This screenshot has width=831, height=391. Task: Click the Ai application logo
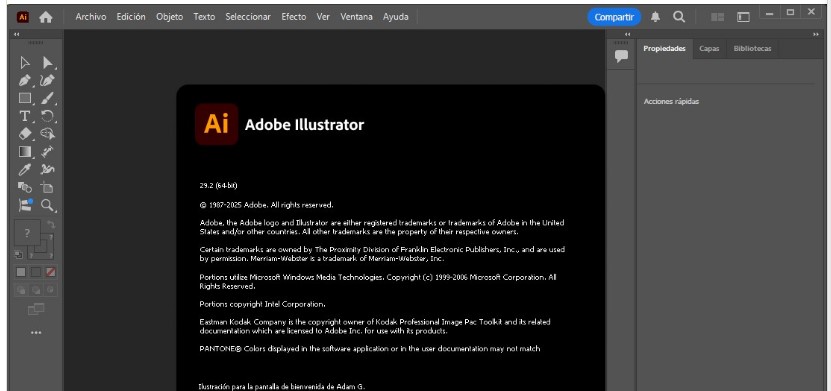tap(23, 17)
